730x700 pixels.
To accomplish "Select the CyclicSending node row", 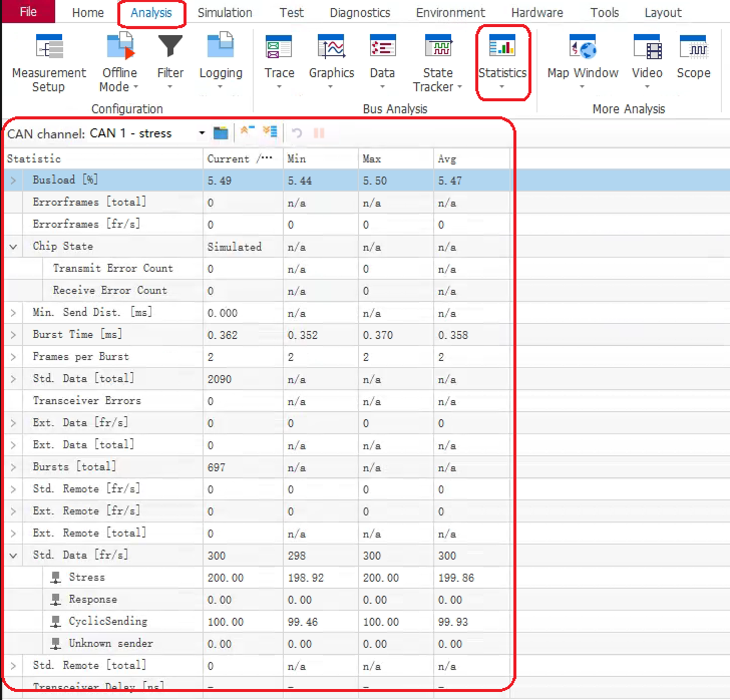I will (108, 621).
